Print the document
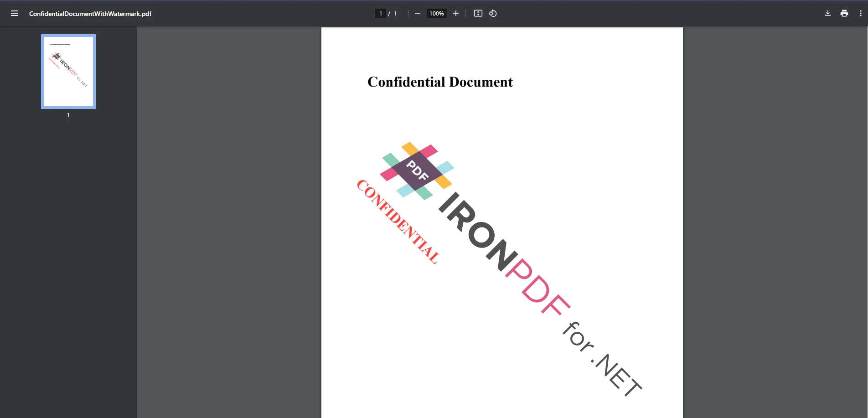The height and width of the screenshot is (418, 868). coord(844,13)
